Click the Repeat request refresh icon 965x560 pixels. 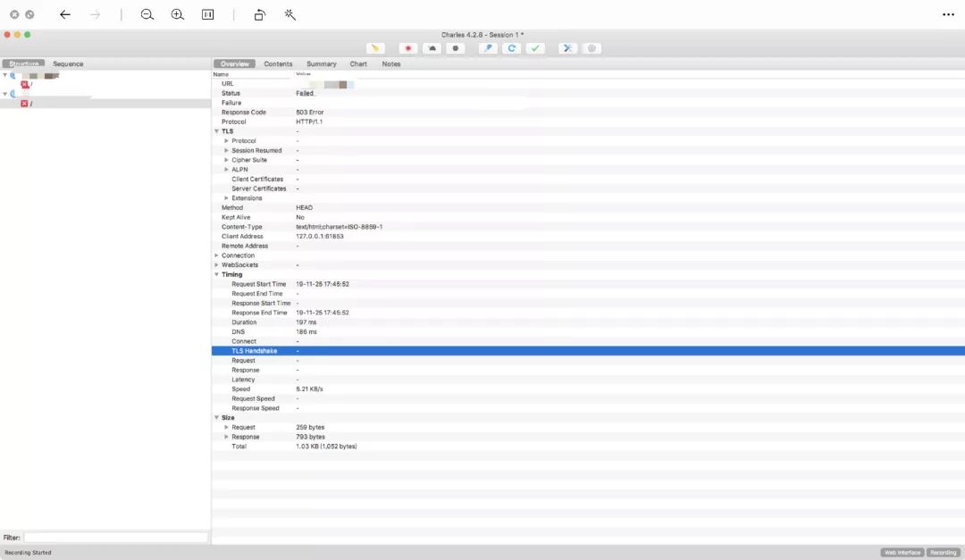pos(511,48)
